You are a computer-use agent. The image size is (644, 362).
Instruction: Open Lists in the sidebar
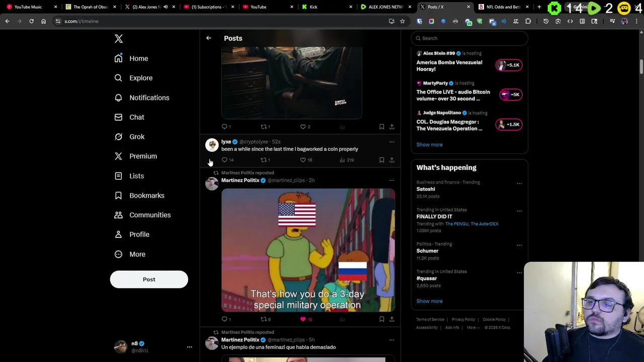click(x=129, y=176)
